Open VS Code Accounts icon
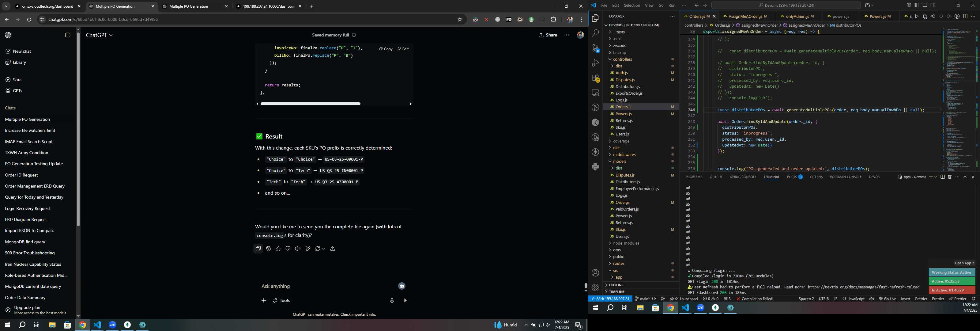The height and width of the screenshot is (331, 980). click(x=595, y=273)
